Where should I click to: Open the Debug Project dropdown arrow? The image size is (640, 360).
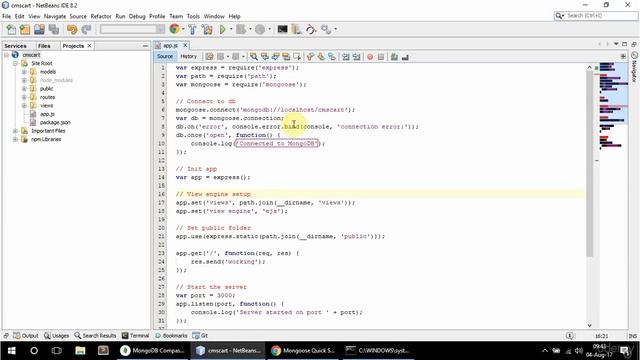pyautogui.click(x=250, y=29)
